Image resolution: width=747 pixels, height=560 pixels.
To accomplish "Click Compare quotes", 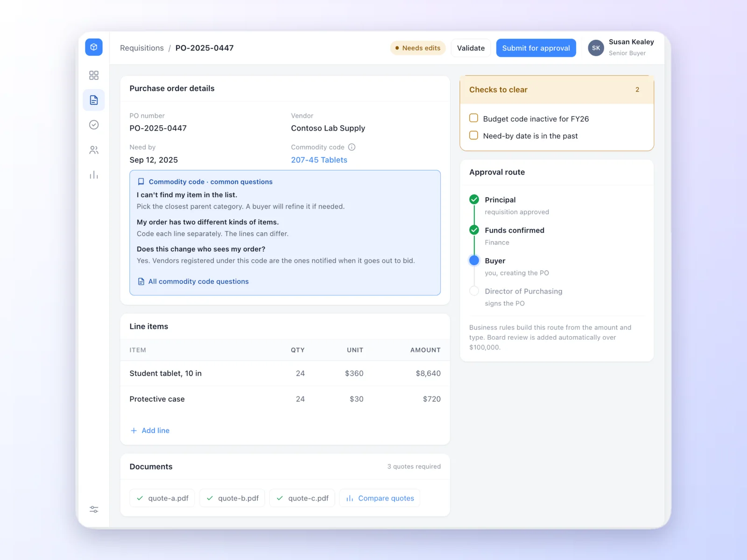I will point(380,498).
